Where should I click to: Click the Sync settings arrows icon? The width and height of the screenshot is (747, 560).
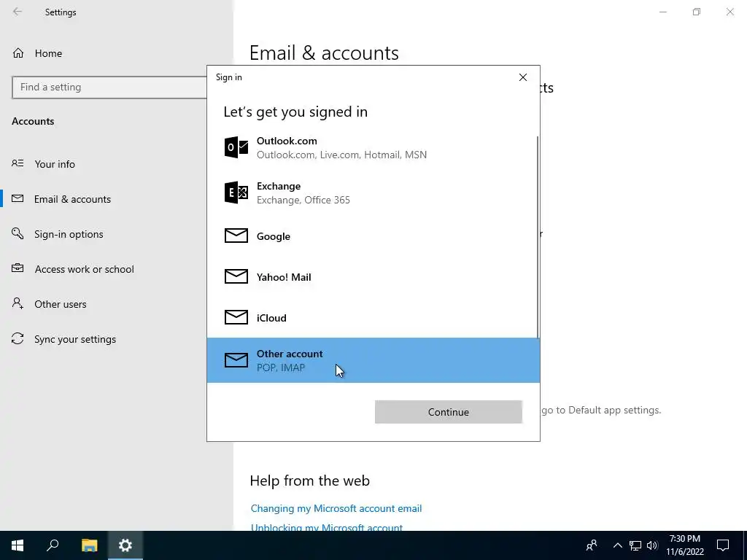click(x=18, y=338)
